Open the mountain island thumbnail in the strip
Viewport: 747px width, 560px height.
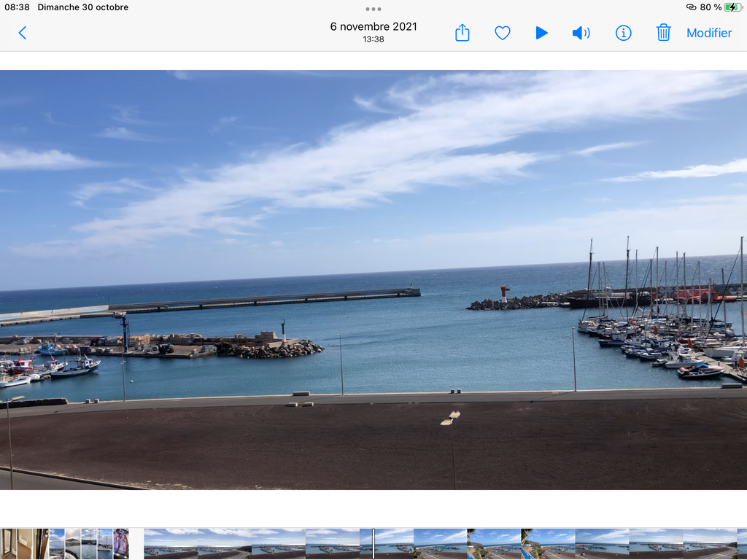(x=73, y=543)
